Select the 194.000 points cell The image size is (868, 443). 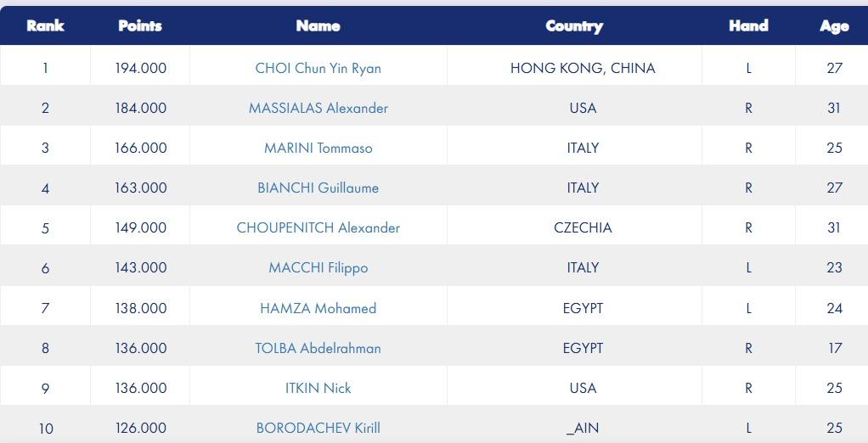(141, 68)
